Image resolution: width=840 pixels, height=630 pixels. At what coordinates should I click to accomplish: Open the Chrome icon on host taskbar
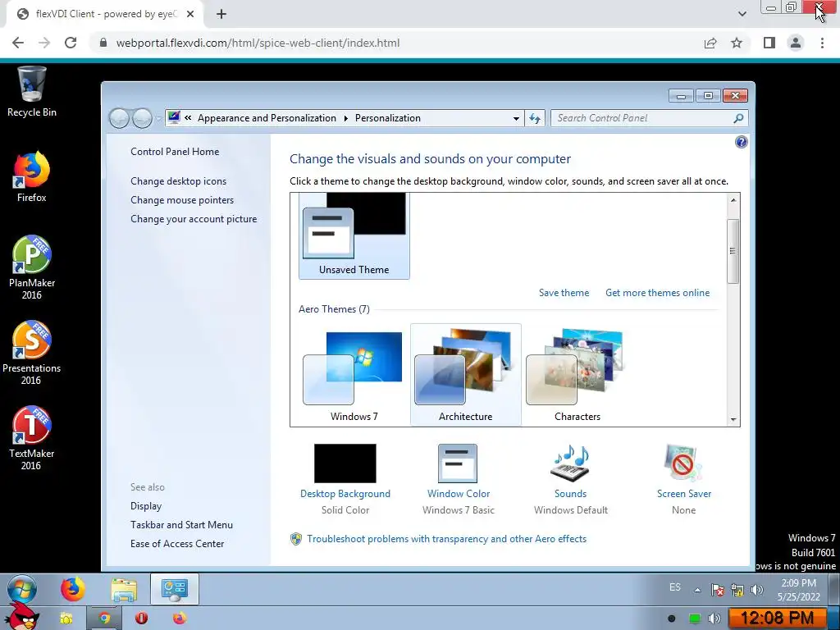point(104,619)
